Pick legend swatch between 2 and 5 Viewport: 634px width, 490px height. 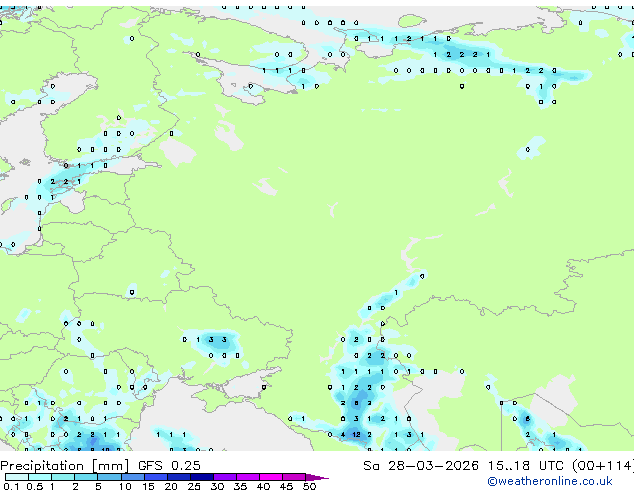(x=86, y=477)
